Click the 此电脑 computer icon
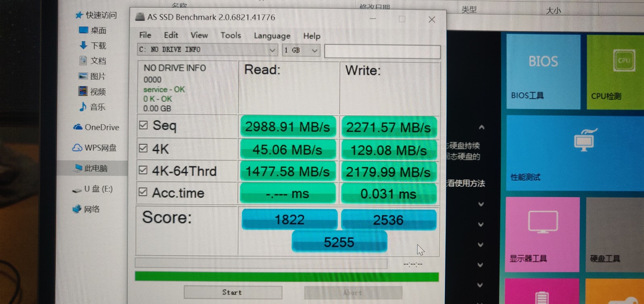 (x=78, y=168)
